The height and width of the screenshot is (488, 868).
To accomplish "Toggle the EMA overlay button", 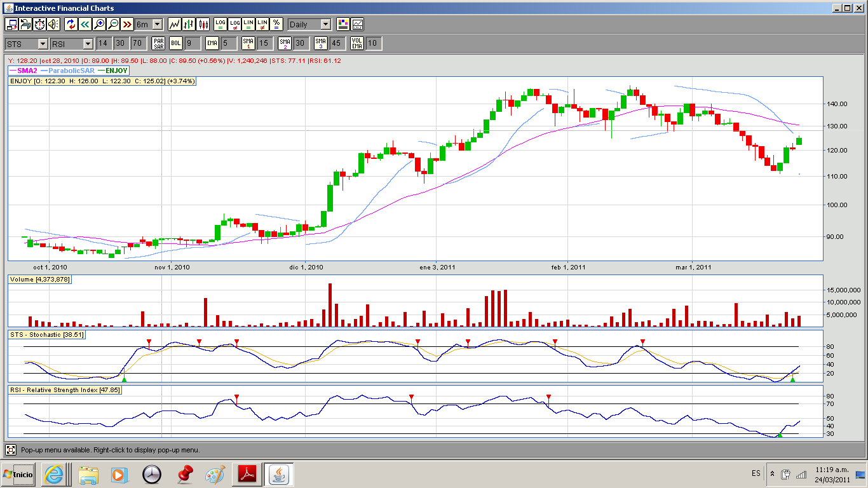I will (212, 43).
